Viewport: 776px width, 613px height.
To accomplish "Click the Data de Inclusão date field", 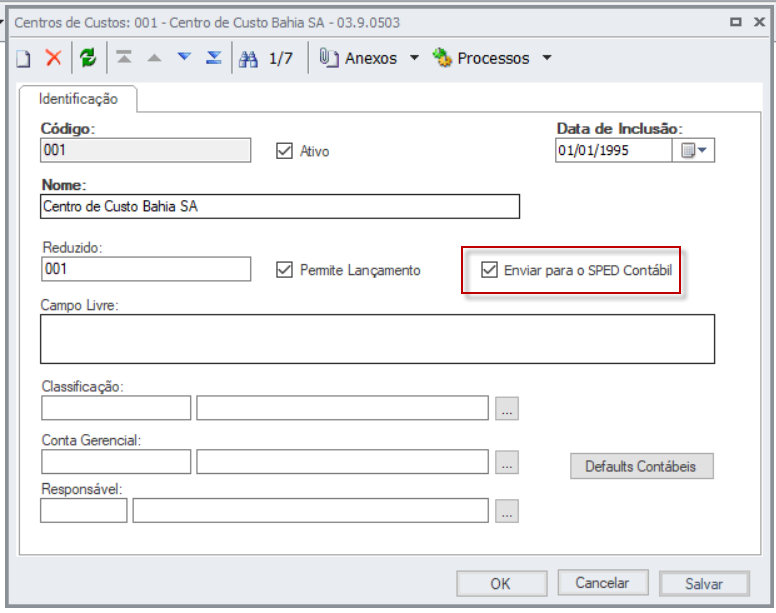I will [x=614, y=150].
